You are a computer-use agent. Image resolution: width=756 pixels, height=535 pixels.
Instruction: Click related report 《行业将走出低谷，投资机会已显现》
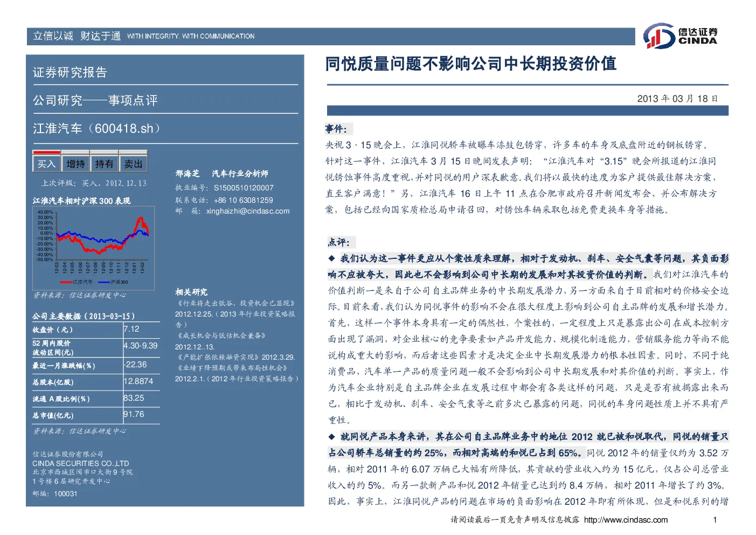235,303
